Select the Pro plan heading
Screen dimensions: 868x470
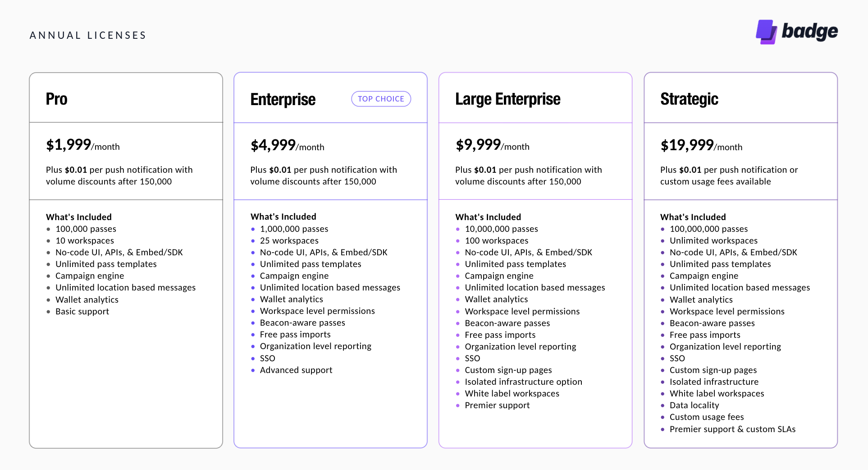pos(56,99)
